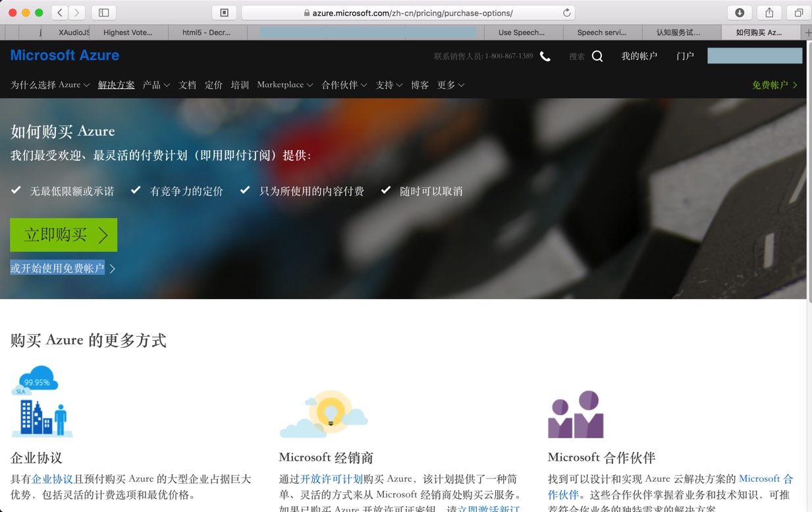The image size is (812, 512).
Task: Expand the 更多 dropdown menu
Action: click(451, 85)
